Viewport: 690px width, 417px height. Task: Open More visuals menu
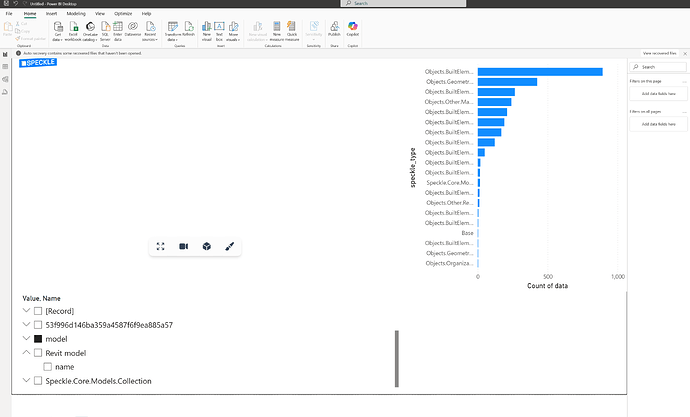[x=233, y=31]
